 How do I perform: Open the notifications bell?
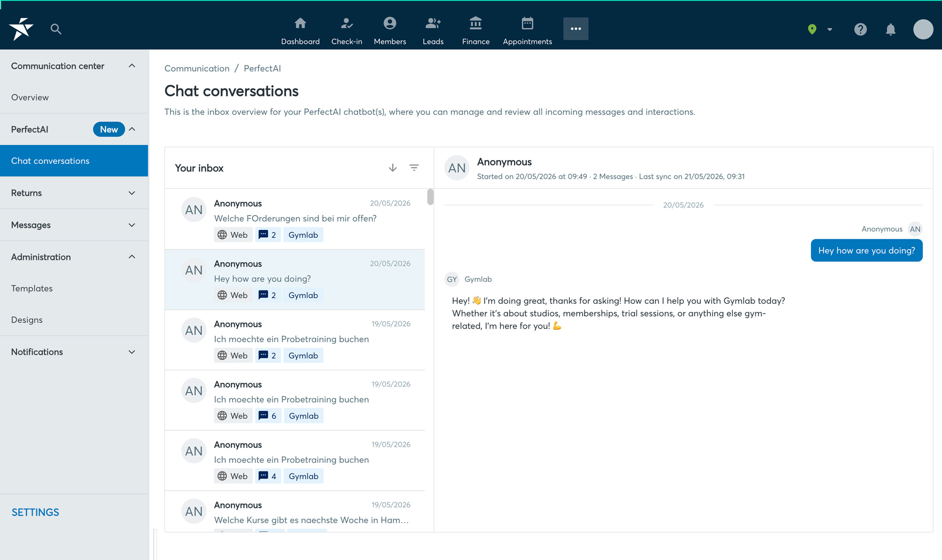click(890, 29)
